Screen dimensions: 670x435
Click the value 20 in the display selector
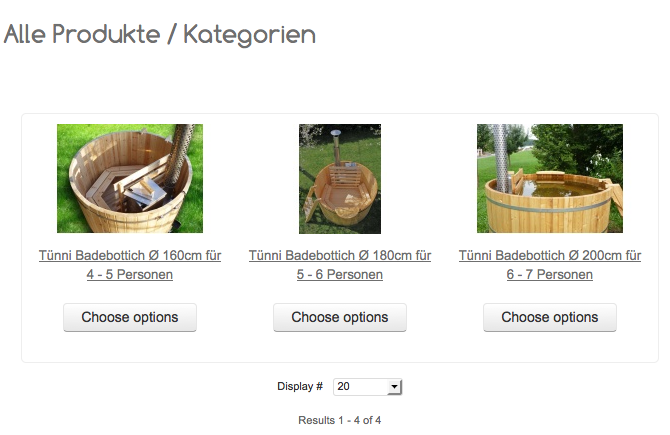point(345,387)
